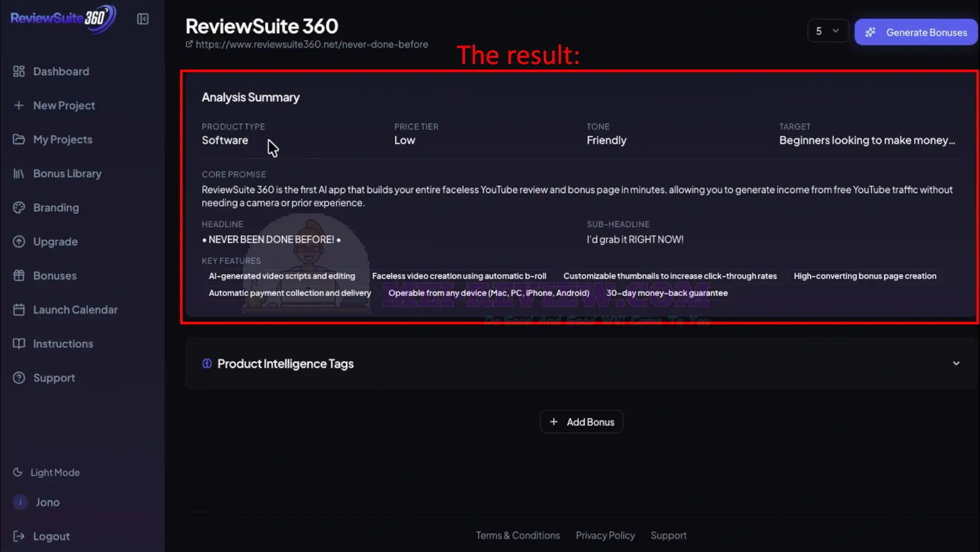The width and height of the screenshot is (980, 552).
Task: Collapse the sidebar panel icon
Action: pos(143,19)
